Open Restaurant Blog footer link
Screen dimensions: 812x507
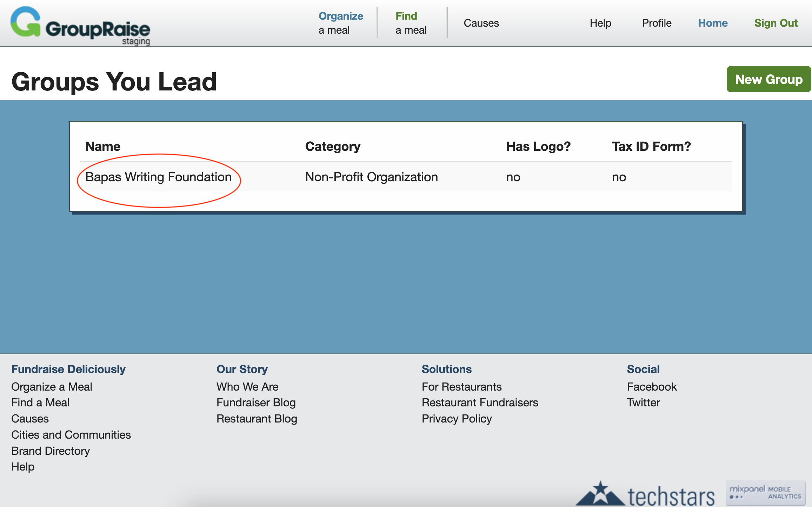(257, 419)
